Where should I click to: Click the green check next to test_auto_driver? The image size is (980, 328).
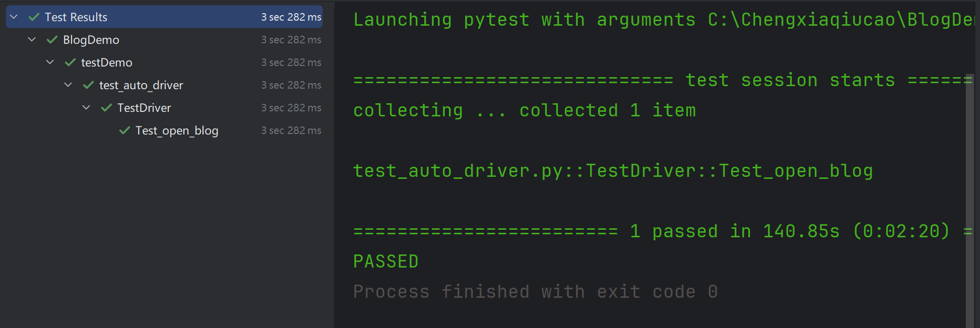coord(88,85)
